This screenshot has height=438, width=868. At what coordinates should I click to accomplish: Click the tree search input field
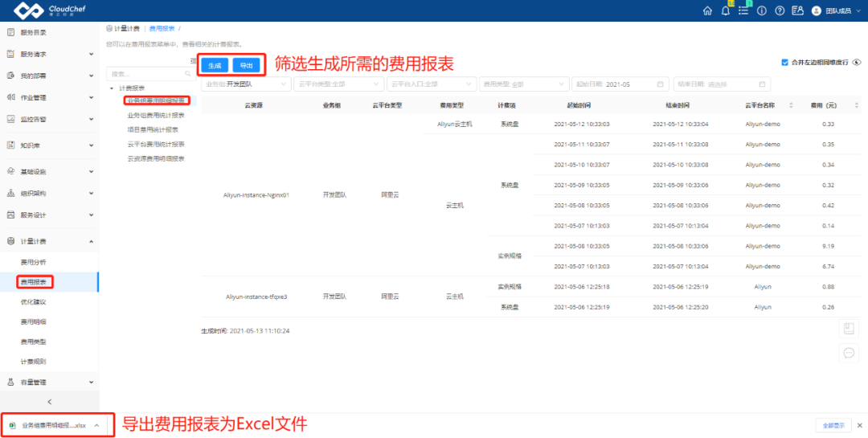coord(150,74)
